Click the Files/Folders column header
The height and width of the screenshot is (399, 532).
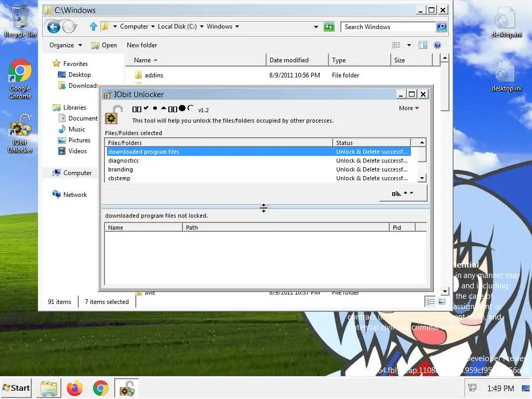[x=219, y=142]
